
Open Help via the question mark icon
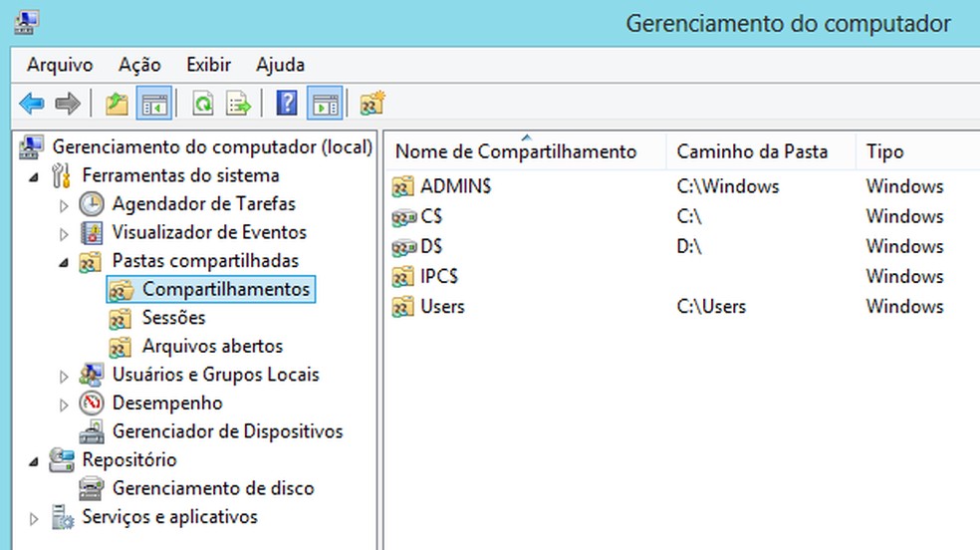coord(288,103)
